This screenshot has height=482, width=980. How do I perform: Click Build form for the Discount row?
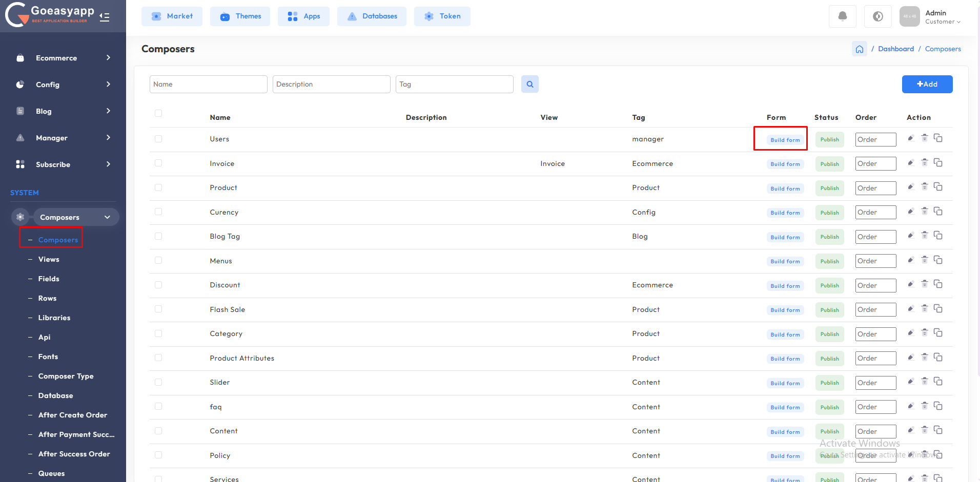(785, 286)
